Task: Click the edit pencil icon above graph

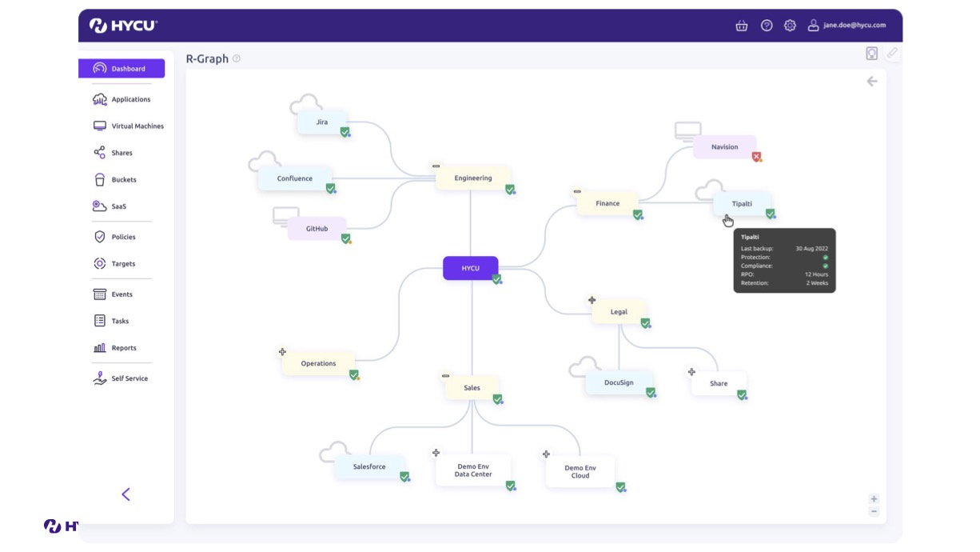Action: (x=893, y=54)
